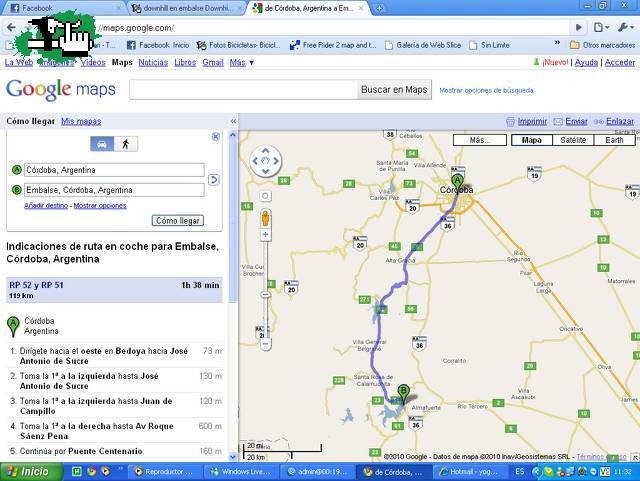Switch map to Mapa view

(x=532, y=140)
